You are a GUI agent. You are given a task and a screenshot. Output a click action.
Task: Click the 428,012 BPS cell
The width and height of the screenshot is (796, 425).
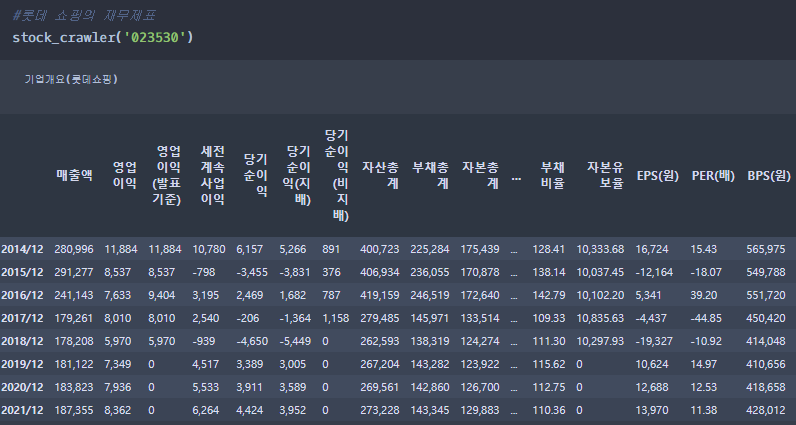766,410
